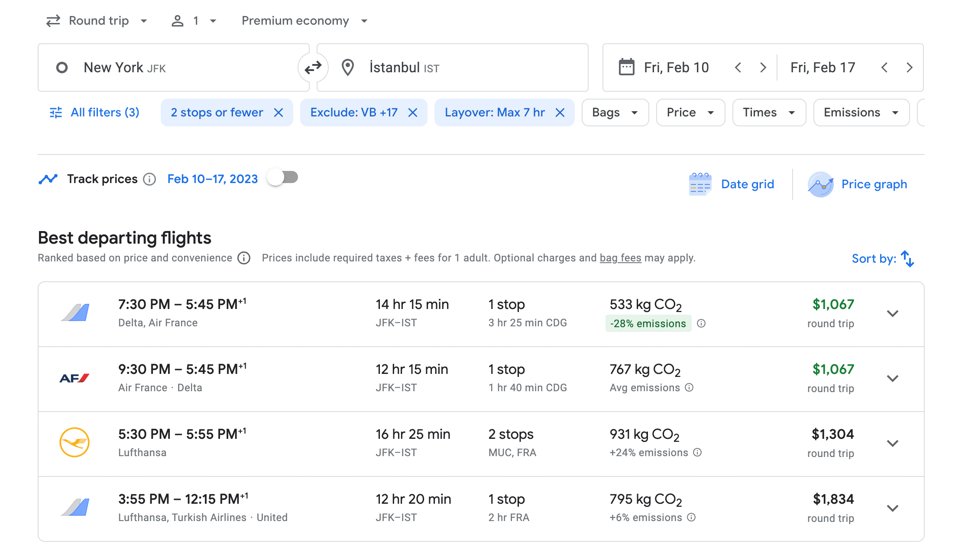Remove the 2 stops or fewer filter
This screenshot has height=560, width=965.
coord(278,113)
